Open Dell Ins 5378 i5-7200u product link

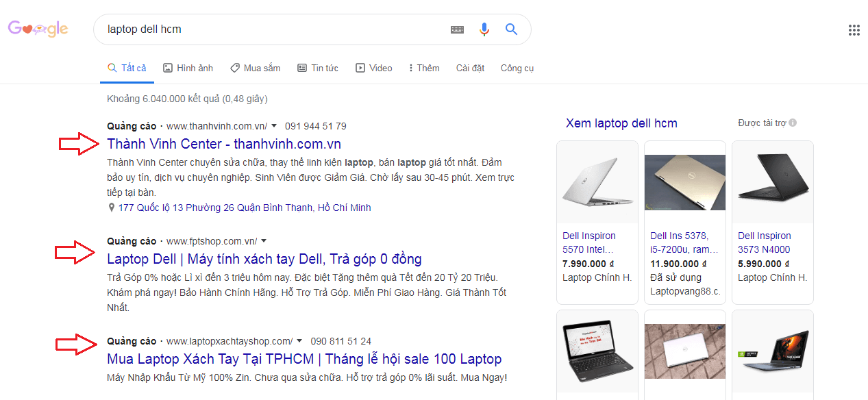point(684,242)
